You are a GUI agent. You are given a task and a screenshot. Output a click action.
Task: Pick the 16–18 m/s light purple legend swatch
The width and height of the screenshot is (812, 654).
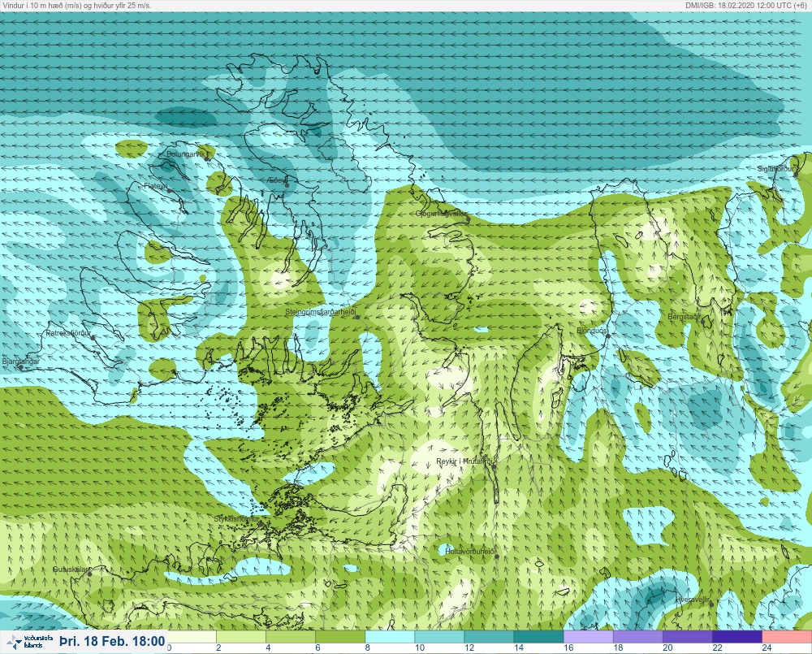(589, 636)
